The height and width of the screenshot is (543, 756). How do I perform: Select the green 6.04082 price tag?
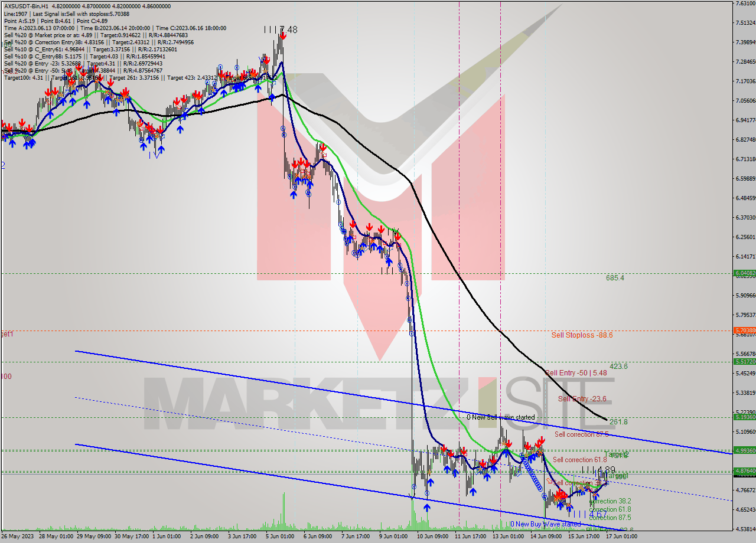click(x=744, y=273)
